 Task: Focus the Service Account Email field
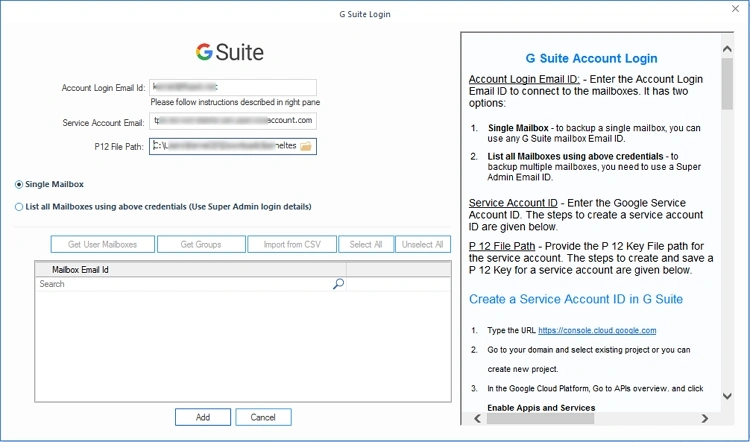[232, 121]
